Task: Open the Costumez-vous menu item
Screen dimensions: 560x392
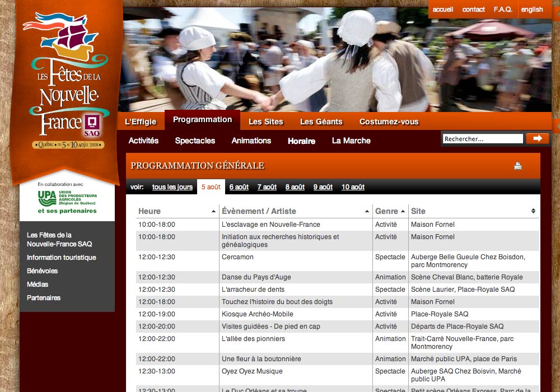Action: tap(389, 122)
